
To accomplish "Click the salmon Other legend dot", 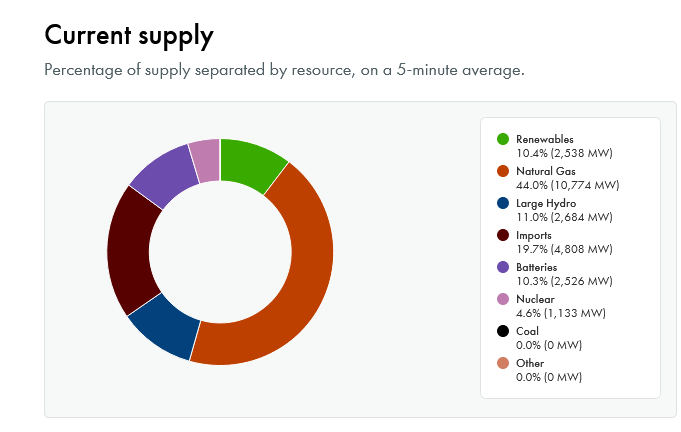I will [x=503, y=363].
